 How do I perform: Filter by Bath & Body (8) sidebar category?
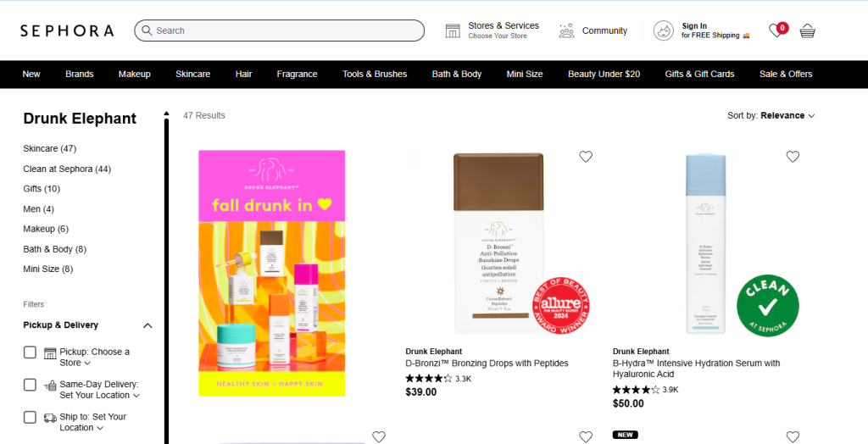point(55,249)
